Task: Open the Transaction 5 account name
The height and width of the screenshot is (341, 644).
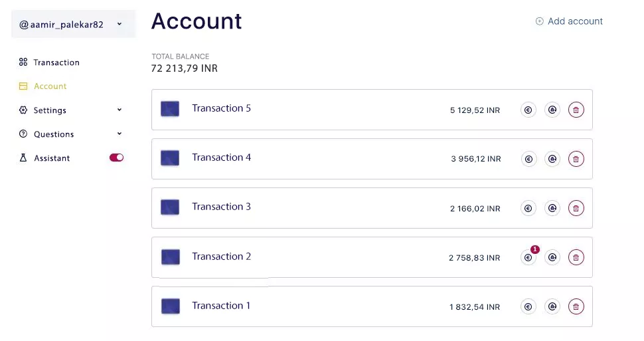Action: coord(221,108)
